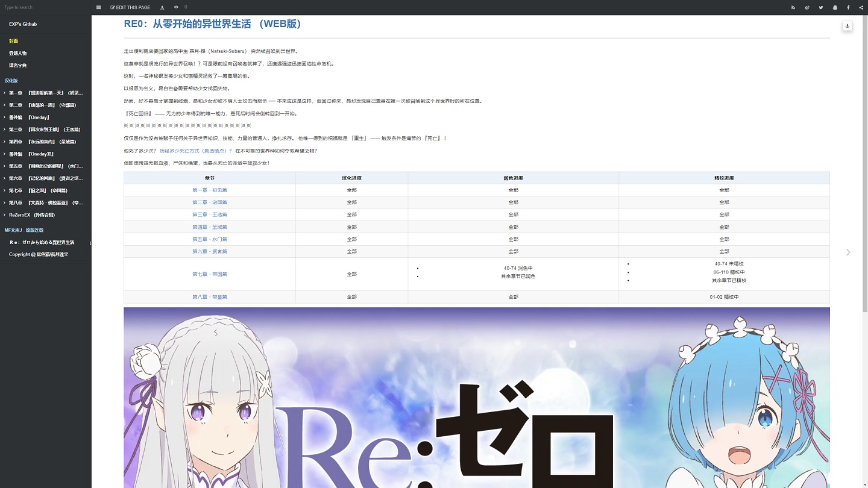Open the general share options icon
868x488 pixels.
(x=861, y=7)
